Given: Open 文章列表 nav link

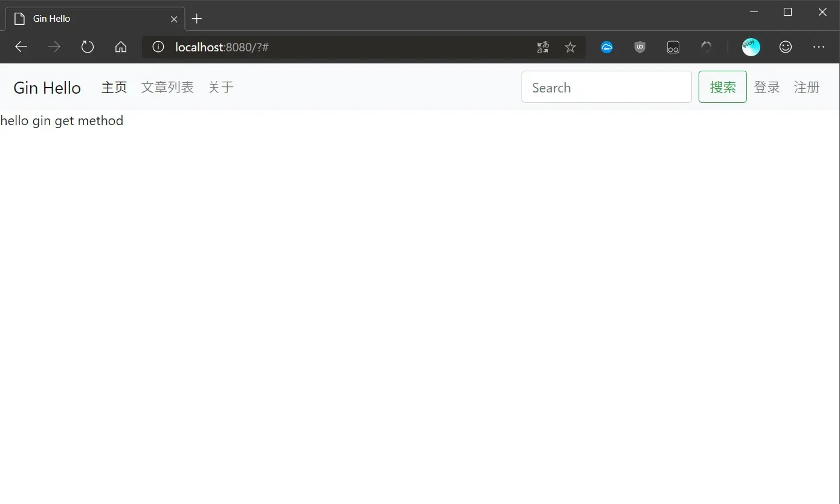Looking at the screenshot, I should [x=167, y=88].
